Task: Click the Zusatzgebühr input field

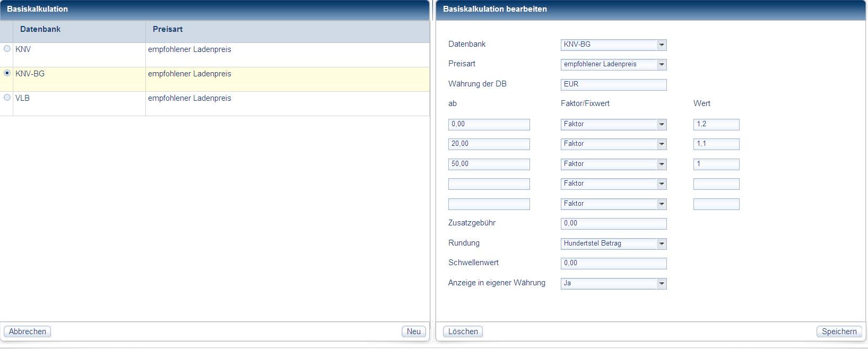Action: pyautogui.click(x=613, y=224)
